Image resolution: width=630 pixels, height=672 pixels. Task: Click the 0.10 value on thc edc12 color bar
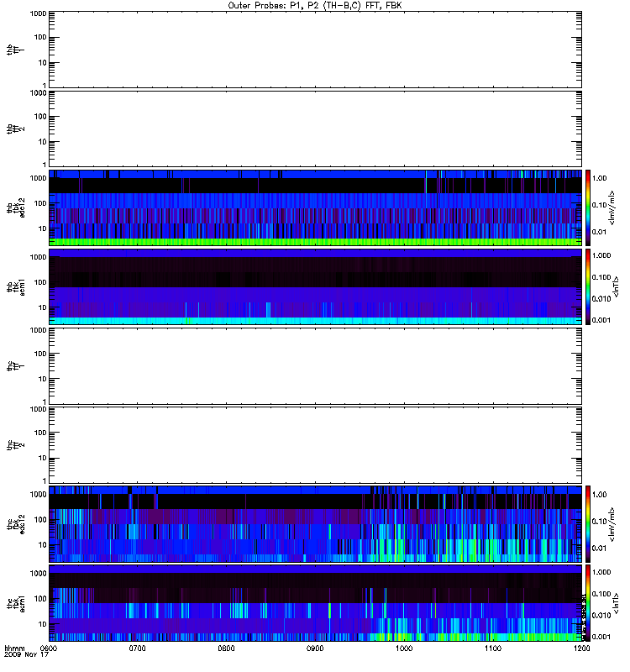coord(599,521)
